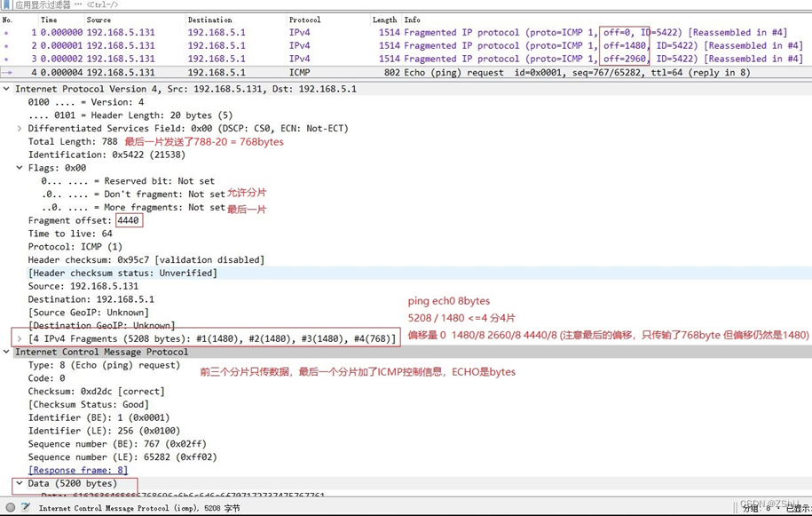812x516 pixels.
Task: Select packet 2 with off=1480
Action: pyautogui.click(x=406, y=45)
